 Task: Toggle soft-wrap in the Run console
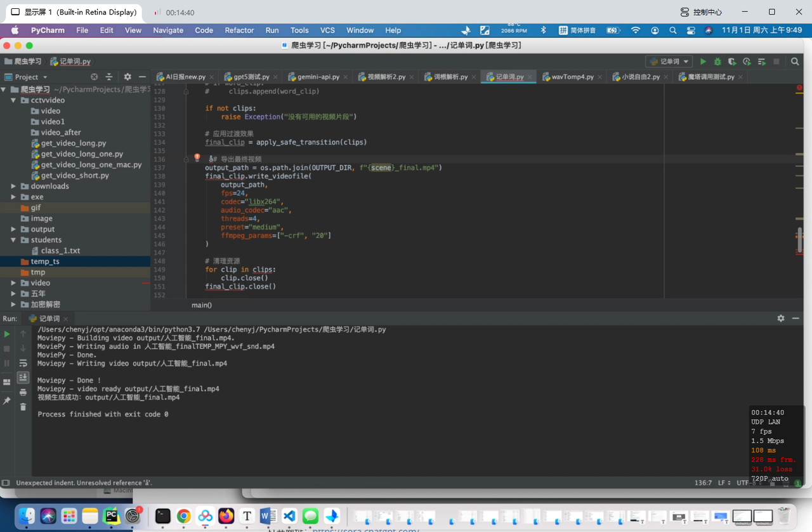click(x=23, y=363)
